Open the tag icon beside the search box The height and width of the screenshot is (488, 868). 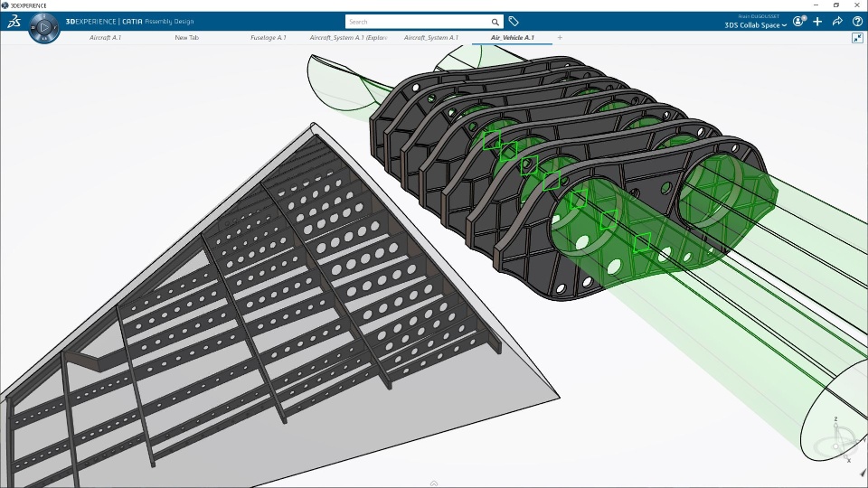coord(514,22)
